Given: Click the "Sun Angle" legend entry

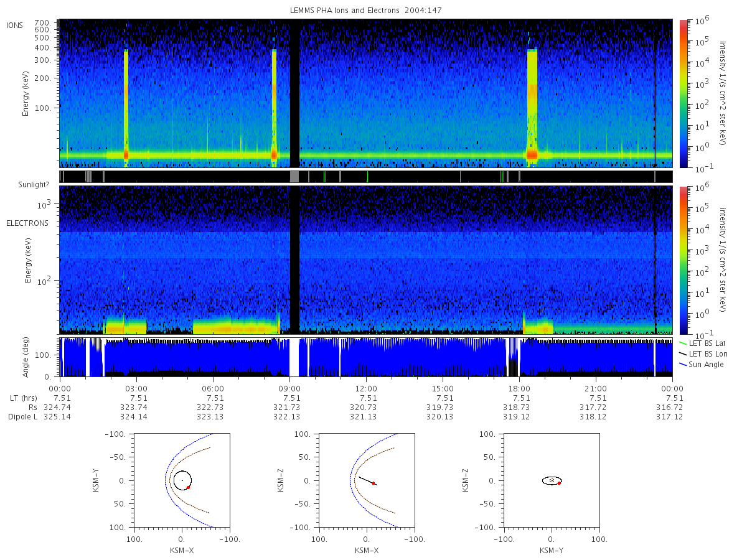Looking at the screenshot, I should point(707,364).
